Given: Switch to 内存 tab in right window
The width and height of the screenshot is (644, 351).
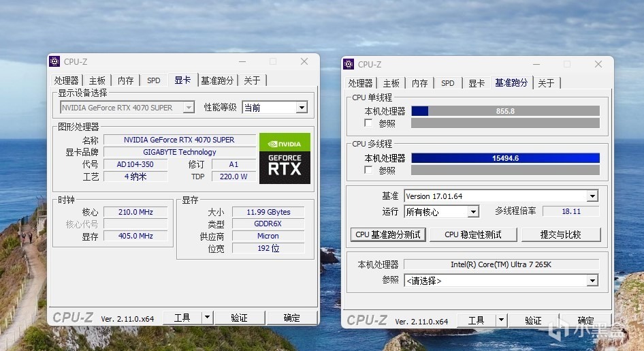Looking at the screenshot, I should point(420,83).
